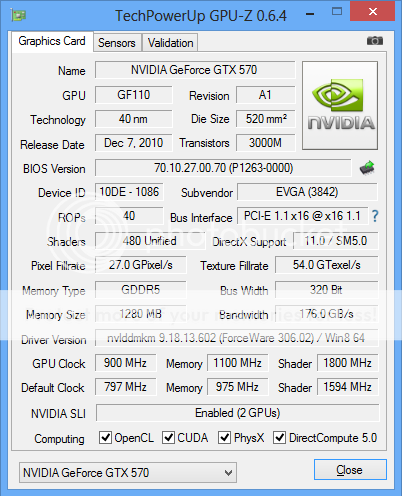Open the GPU selection dropdown
Image resolution: width=402 pixels, height=496 pixels.
[128, 472]
